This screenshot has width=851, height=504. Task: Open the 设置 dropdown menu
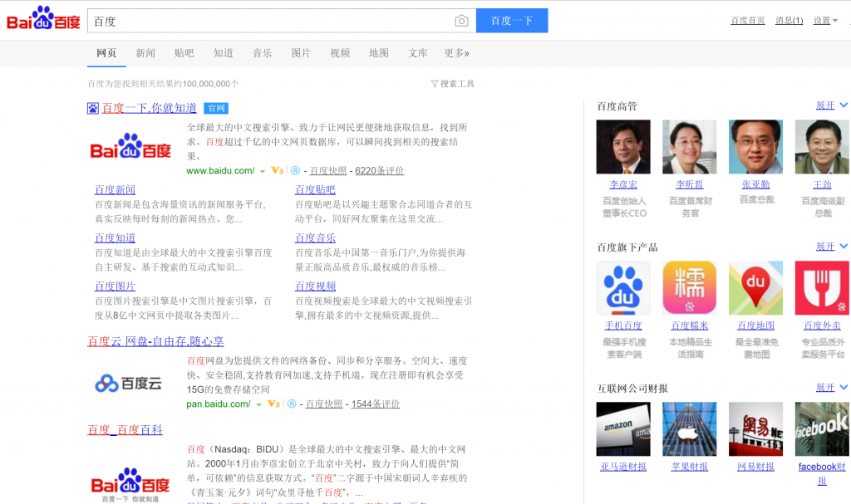point(825,21)
